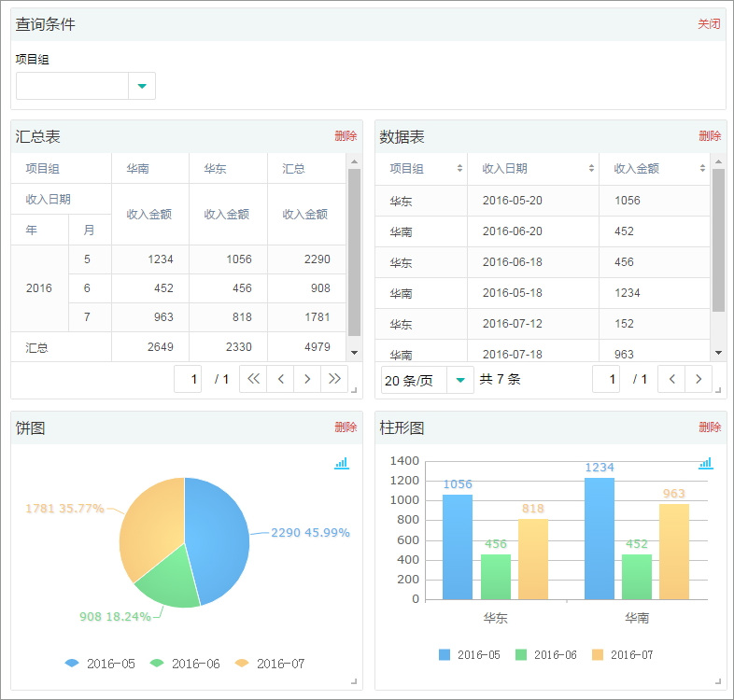Click previous page arrow in summary table
Viewport: 734px width, 700px height.
tap(280, 379)
